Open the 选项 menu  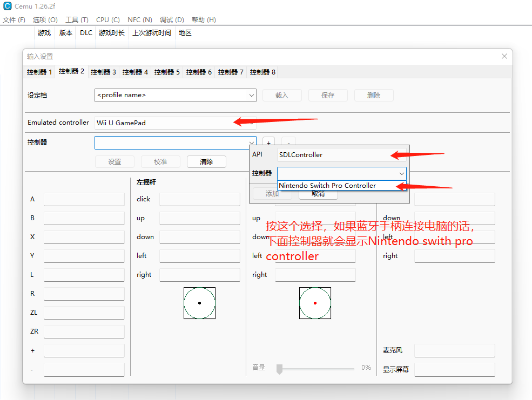pos(45,19)
